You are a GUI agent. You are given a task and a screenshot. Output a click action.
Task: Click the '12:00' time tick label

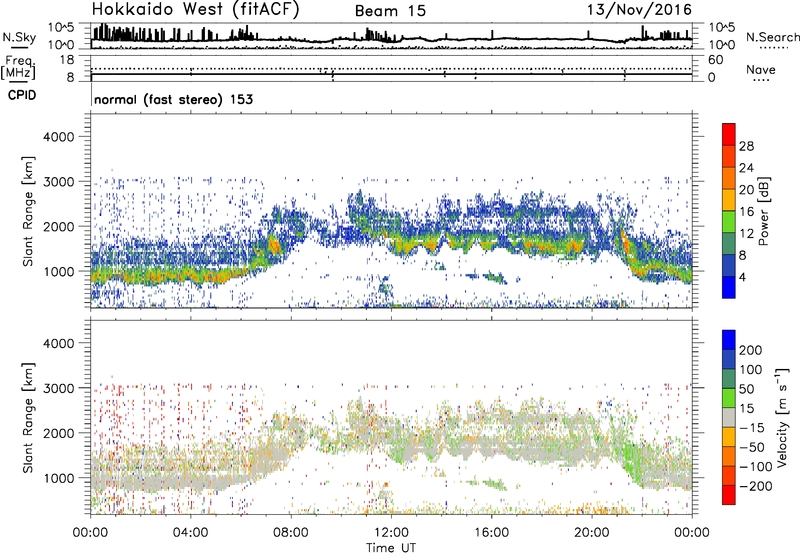[391, 533]
